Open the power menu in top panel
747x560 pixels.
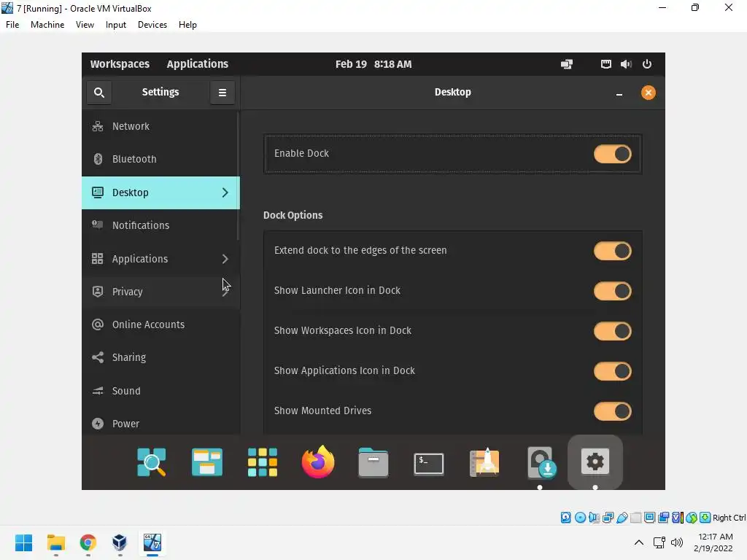tap(647, 64)
